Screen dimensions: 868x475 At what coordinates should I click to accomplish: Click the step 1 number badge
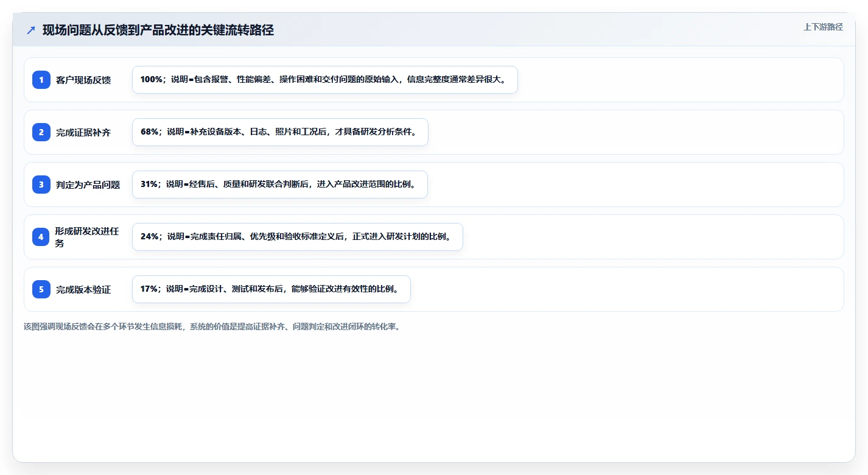tap(41, 80)
